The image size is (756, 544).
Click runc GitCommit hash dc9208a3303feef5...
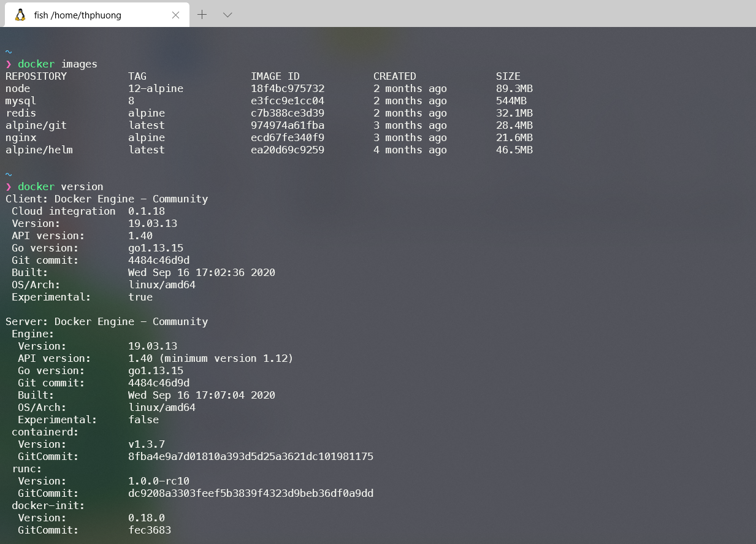tap(251, 493)
